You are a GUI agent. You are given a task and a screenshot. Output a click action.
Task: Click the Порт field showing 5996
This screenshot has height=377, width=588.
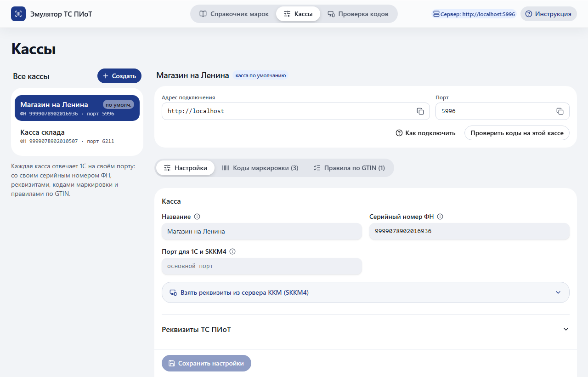(x=503, y=111)
